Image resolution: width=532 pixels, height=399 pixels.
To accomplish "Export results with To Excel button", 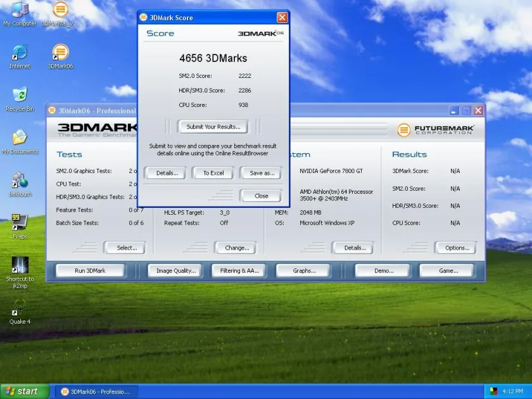I will pos(213,173).
